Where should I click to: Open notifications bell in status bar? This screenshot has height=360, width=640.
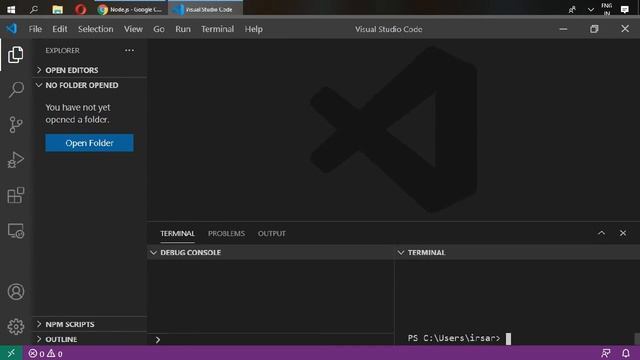pos(625,353)
